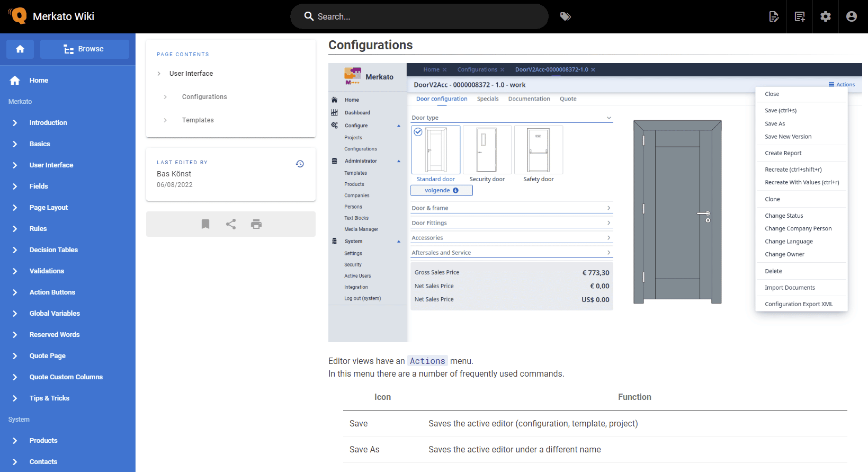Click the Actions inline code text
The height and width of the screenshot is (472, 868).
pos(427,361)
